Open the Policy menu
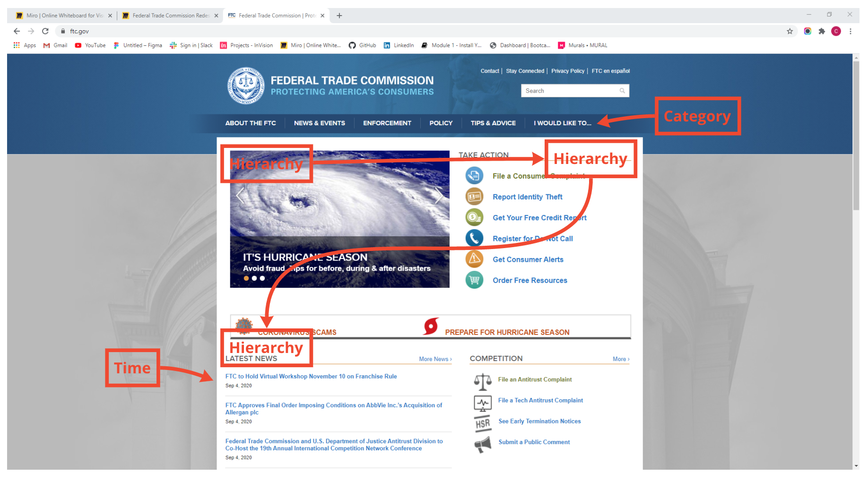Image resolution: width=868 pixels, height=482 pixels. click(x=441, y=123)
